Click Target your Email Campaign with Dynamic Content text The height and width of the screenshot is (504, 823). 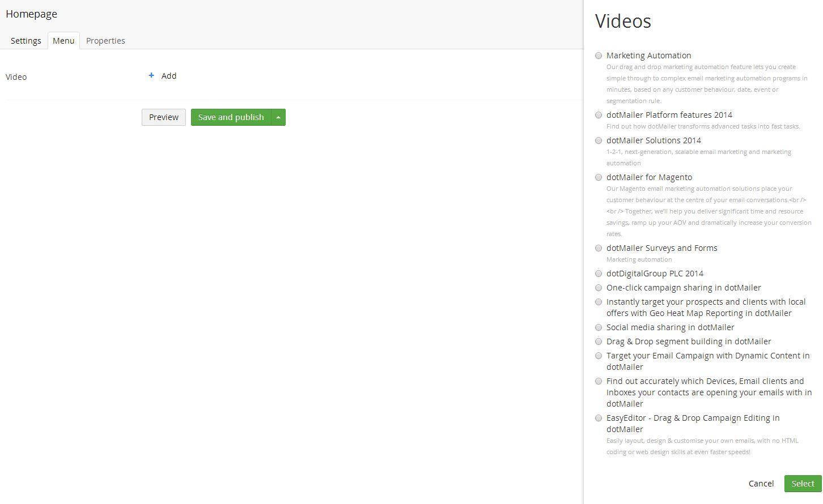pos(708,361)
